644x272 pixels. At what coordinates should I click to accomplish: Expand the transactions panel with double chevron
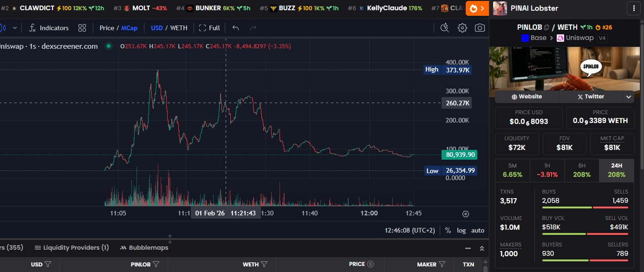(x=481, y=248)
